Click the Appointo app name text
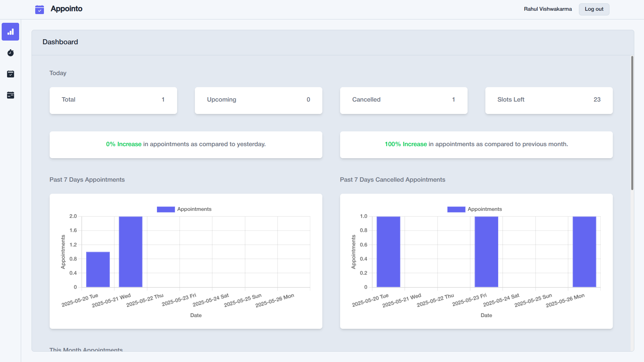The height and width of the screenshot is (362, 644). [x=66, y=9]
